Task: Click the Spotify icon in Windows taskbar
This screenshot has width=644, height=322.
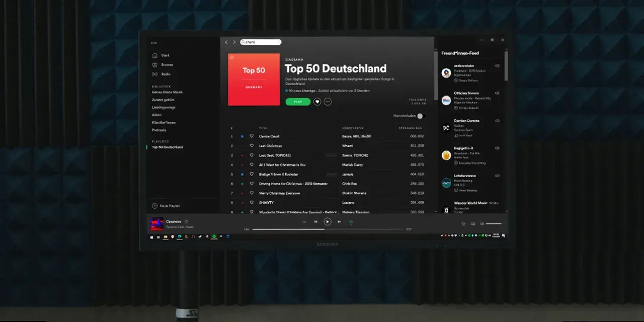Action: 214,236
